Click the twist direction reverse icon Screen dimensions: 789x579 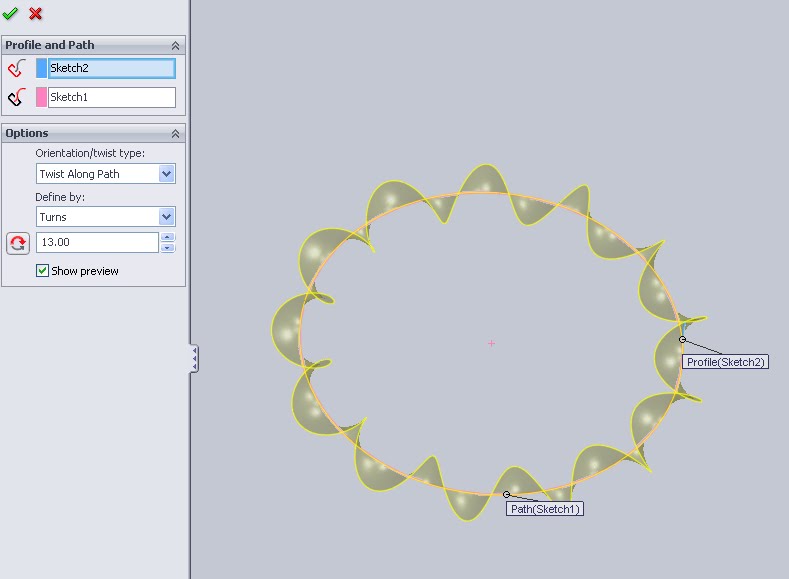[18, 243]
